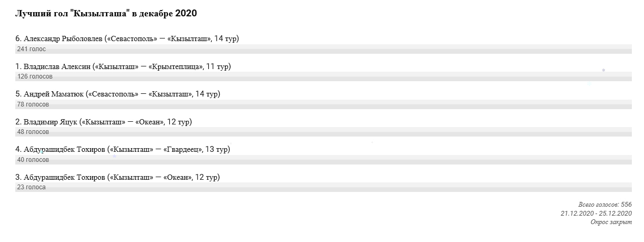Click the 78 голосов result bar
This screenshot has height=242, width=644.
(x=324, y=104)
